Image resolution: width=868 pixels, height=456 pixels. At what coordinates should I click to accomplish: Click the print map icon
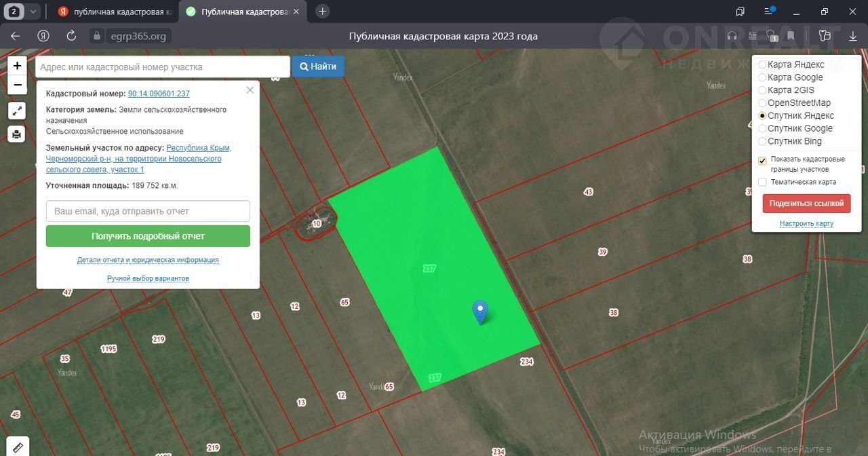coord(17,134)
